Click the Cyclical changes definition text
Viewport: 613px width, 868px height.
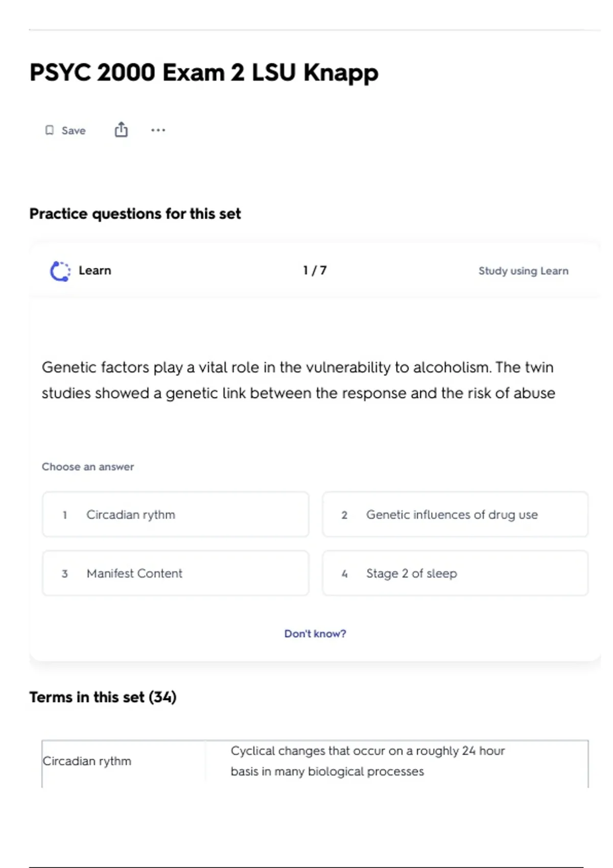pyautogui.click(x=367, y=761)
